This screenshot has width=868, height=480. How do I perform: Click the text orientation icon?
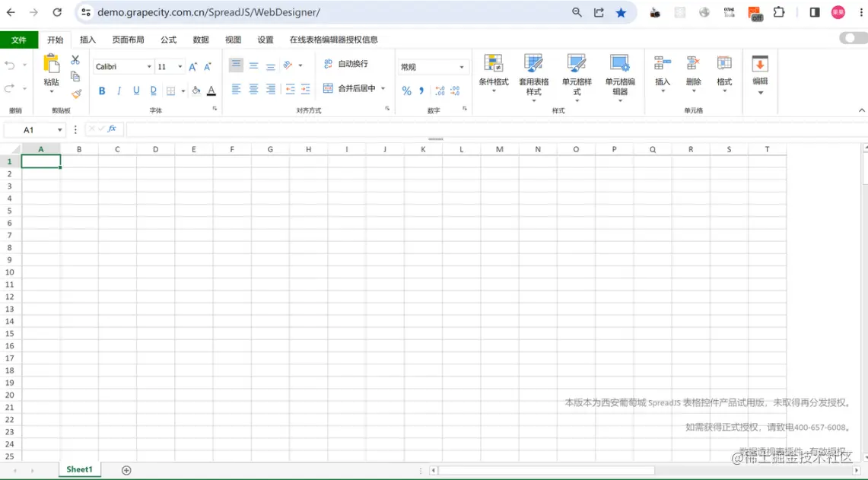[x=288, y=65]
